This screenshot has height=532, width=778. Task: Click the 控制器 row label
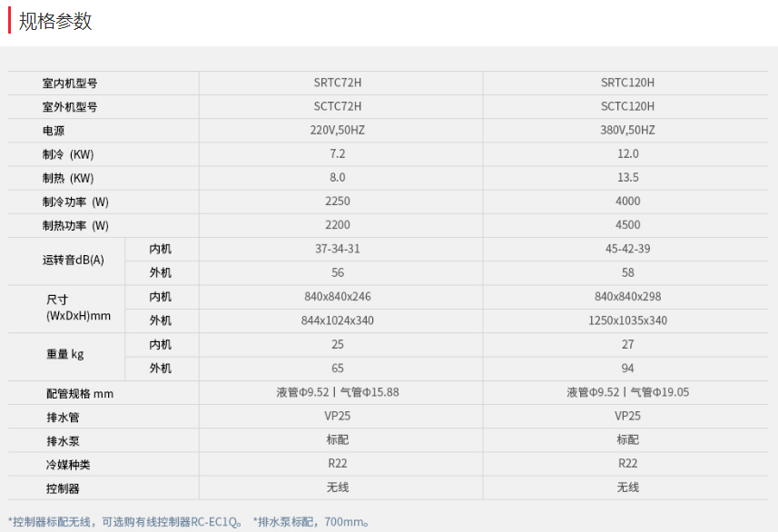61,488
